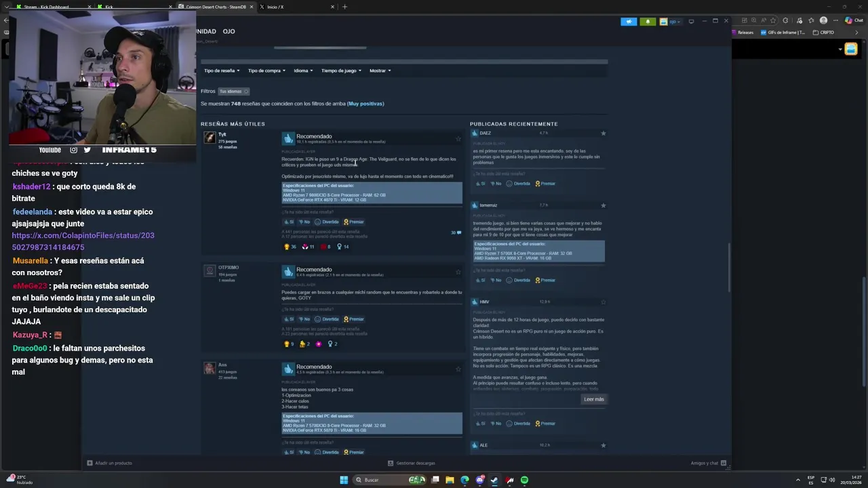Open 'Amigos y chat' in Steam
The width and height of the screenshot is (868, 488).
click(709, 463)
